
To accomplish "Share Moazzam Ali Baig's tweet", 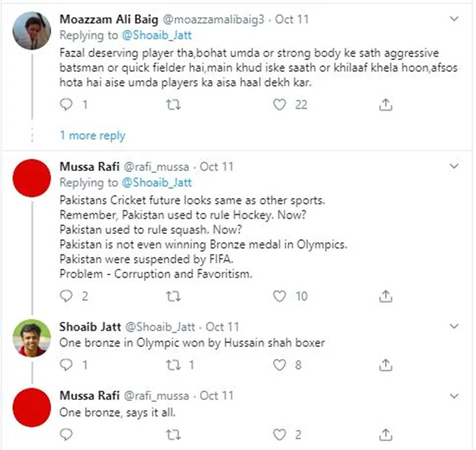I will click(386, 105).
